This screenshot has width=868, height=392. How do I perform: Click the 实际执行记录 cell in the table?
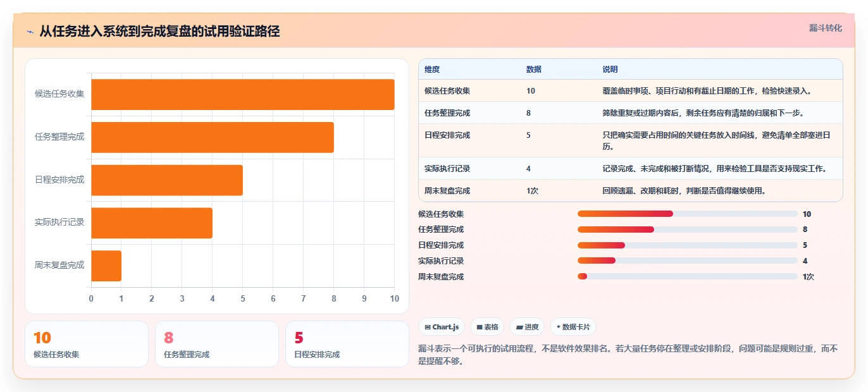447,168
